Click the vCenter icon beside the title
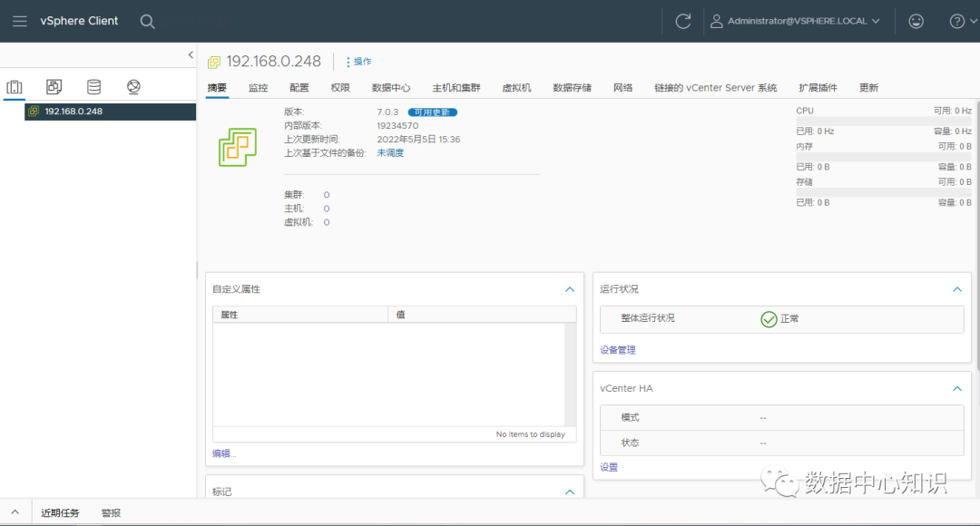Screen dimensions: 980x526 click(214, 62)
